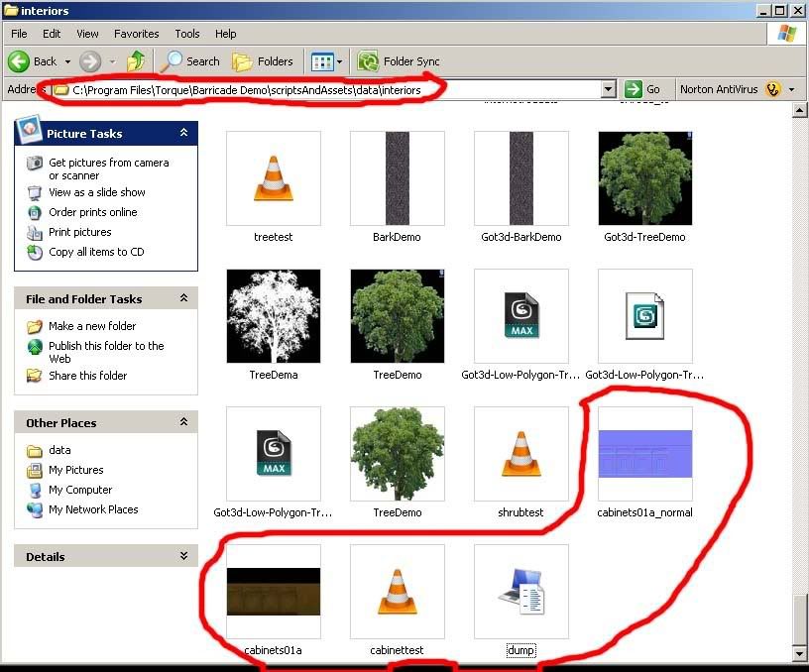Open the Favorites menu
The width and height of the screenshot is (809, 672).
(135, 34)
